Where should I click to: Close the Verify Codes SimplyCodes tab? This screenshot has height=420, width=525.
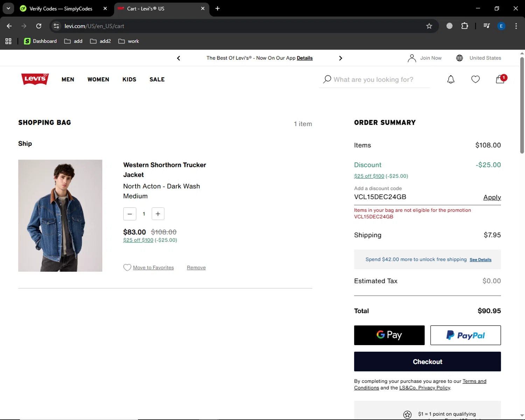(x=105, y=8)
